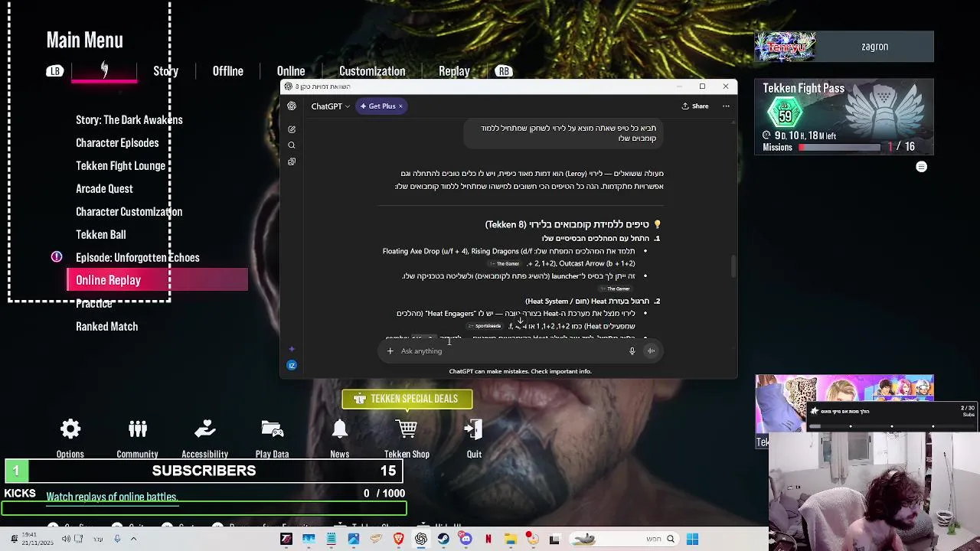Screen dimensions: 980x551
Task: Expand the ChatGPT model selector dropdown
Action: coord(330,106)
